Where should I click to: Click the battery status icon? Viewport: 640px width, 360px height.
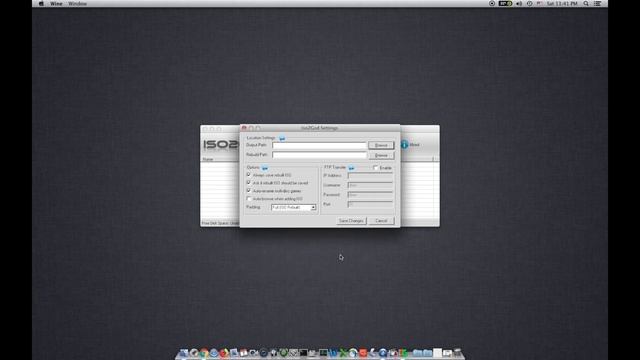(x=505, y=4)
